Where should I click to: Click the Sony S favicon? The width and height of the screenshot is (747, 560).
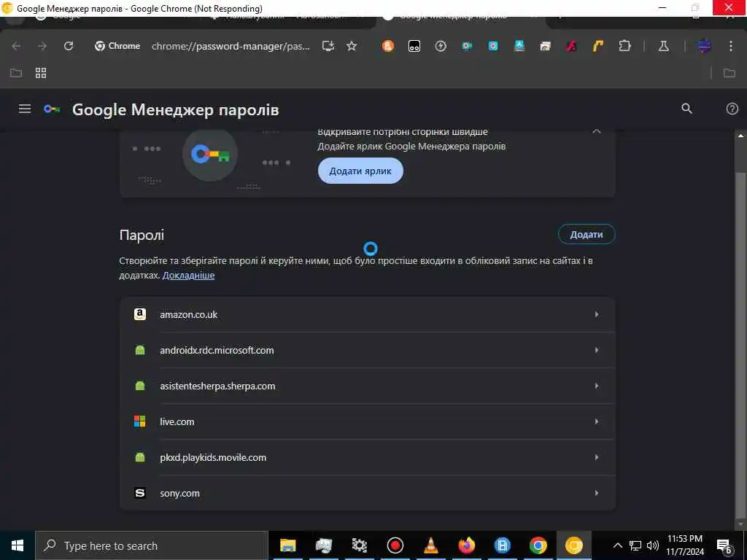point(139,493)
